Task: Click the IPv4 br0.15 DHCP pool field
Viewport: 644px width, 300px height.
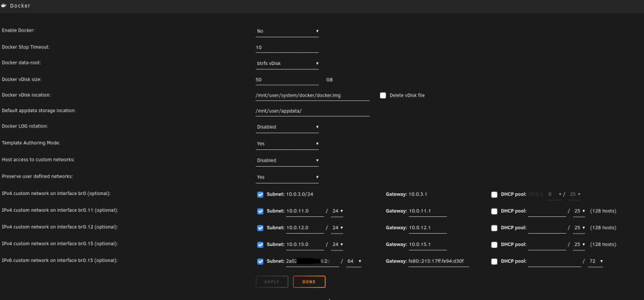Action: [547, 245]
